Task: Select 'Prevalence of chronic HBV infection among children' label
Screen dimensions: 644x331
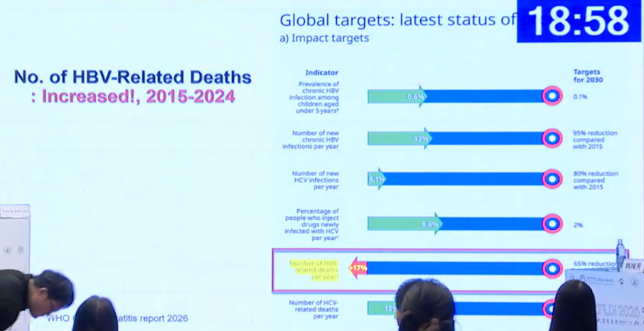Action: [x=313, y=98]
